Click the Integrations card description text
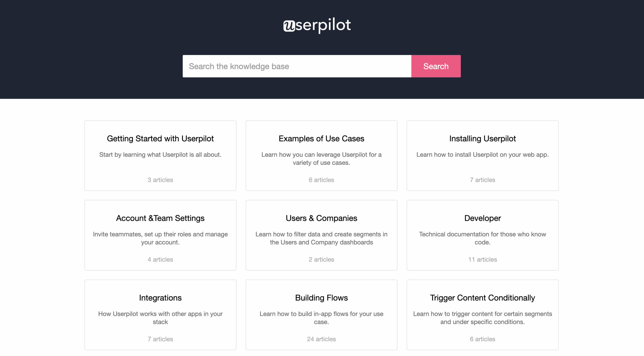The width and height of the screenshot is (644, 356). tap(160, 318)
